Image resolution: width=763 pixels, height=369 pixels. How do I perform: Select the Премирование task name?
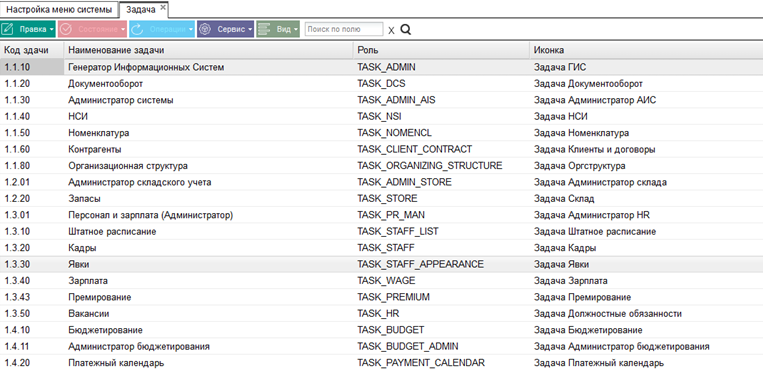click(100, 297)
